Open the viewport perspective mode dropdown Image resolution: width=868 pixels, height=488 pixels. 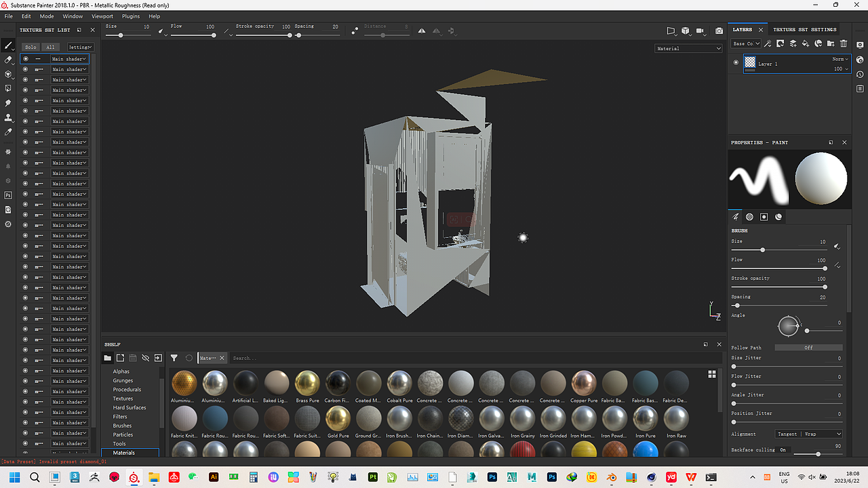671,30
